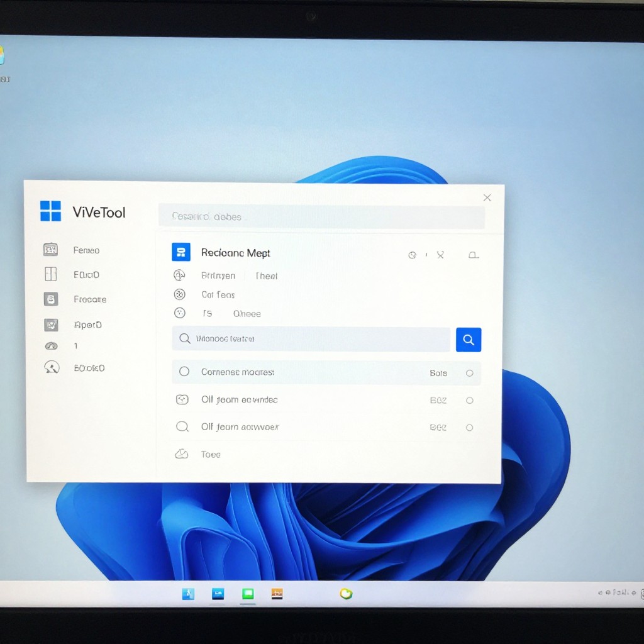Click the round icon beside the IS row
The height and width of the screenshot is (644, 644).
coord(179,313)
